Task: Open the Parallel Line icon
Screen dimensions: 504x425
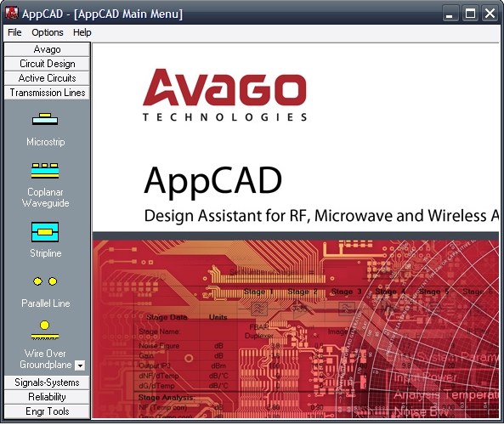Action: (x=45, y=281)
